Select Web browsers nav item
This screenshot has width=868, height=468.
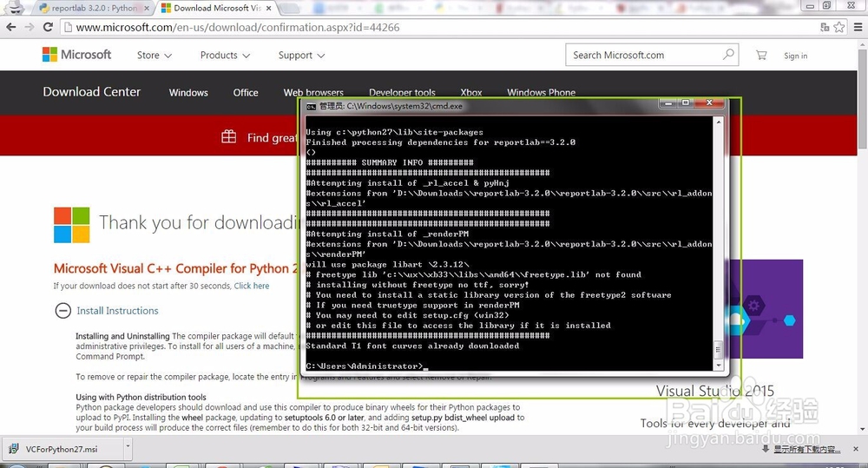pos(313,93)
